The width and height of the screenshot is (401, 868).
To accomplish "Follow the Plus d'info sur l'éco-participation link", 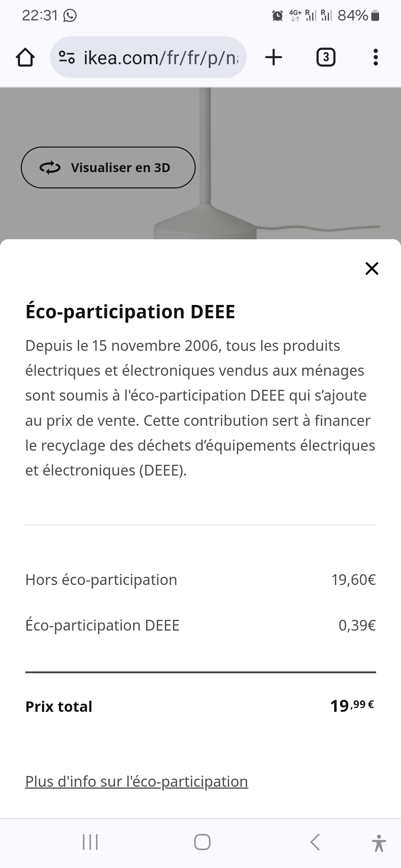I will click(136, 781).
